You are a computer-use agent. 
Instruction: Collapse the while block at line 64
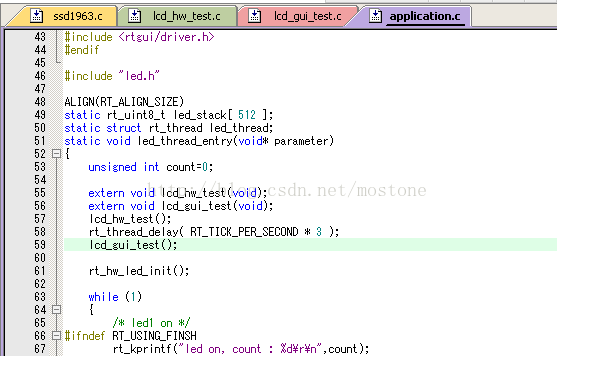click(x=56, y=309)
